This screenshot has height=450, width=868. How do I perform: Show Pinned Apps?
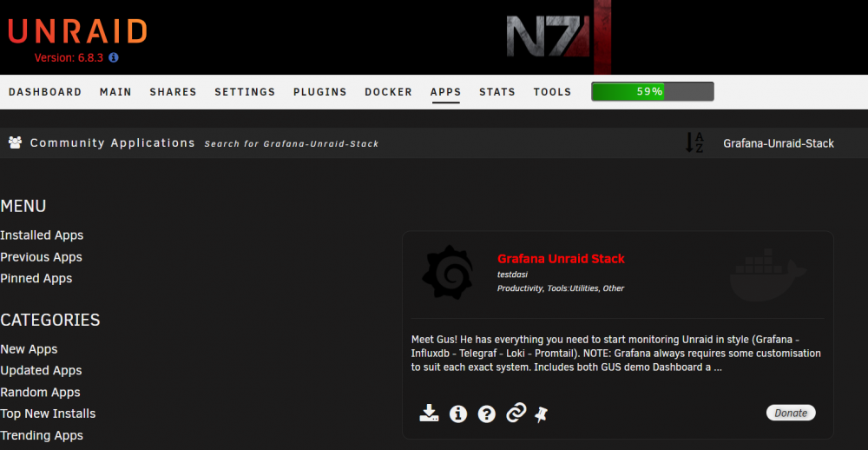pyautogui.click(x=36, y=278)
